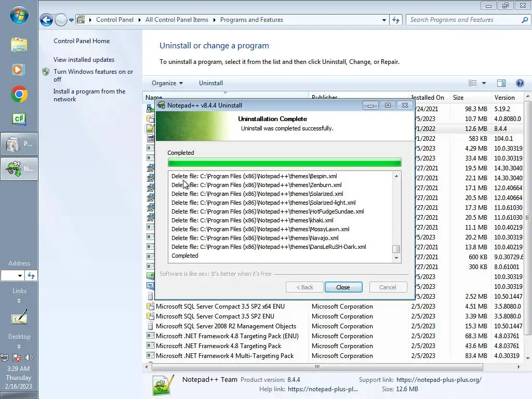
Task: Sort by the Installed On column header
Action: (428, 97)
